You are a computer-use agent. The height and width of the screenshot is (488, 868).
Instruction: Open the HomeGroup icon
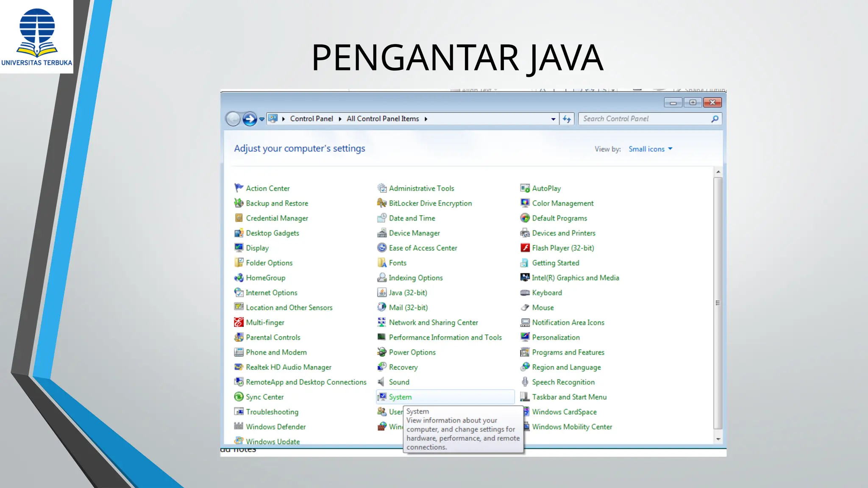239,277
